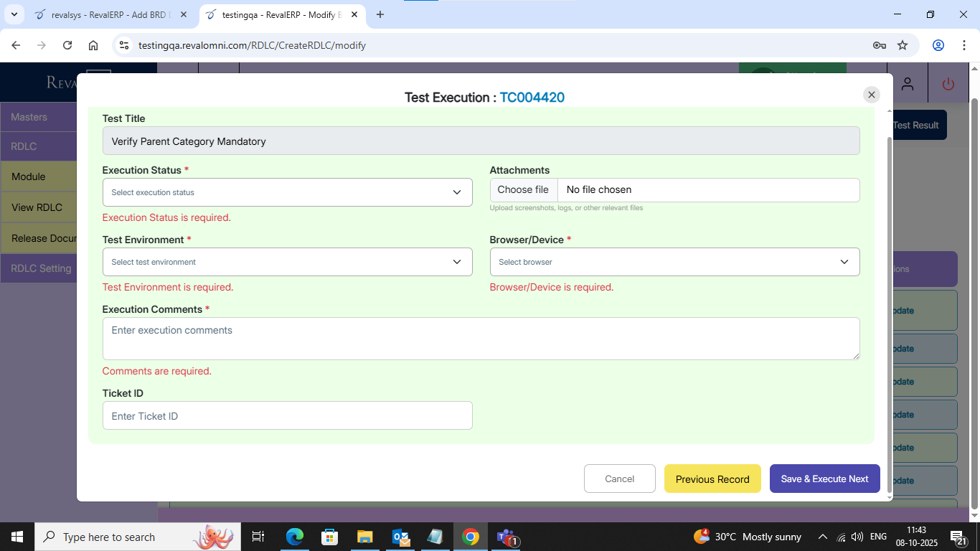The height and width of the screenshot is (551, 980).
Task: Focus the Ticket ID input field
Action: coord(287,415)
